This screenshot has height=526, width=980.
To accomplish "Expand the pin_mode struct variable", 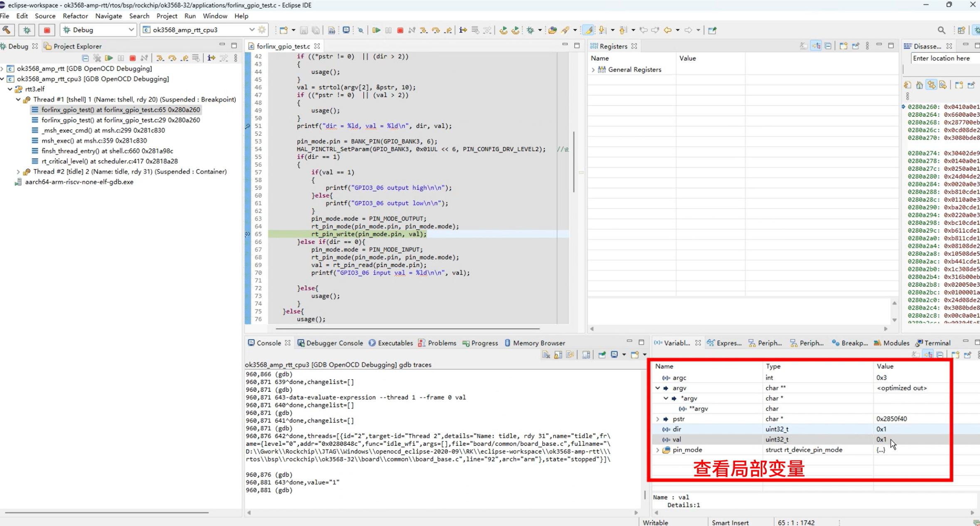I will (x=657, y=450).
